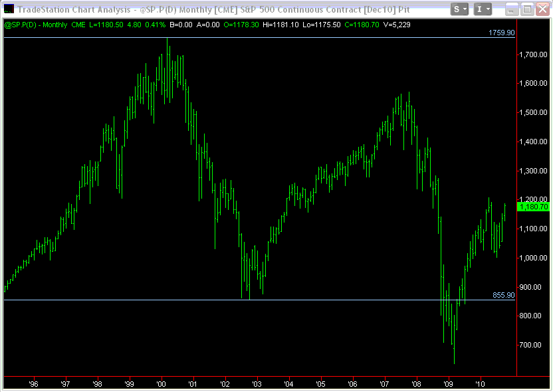Click the 1,000.00 price axis label

click(533, 258)
